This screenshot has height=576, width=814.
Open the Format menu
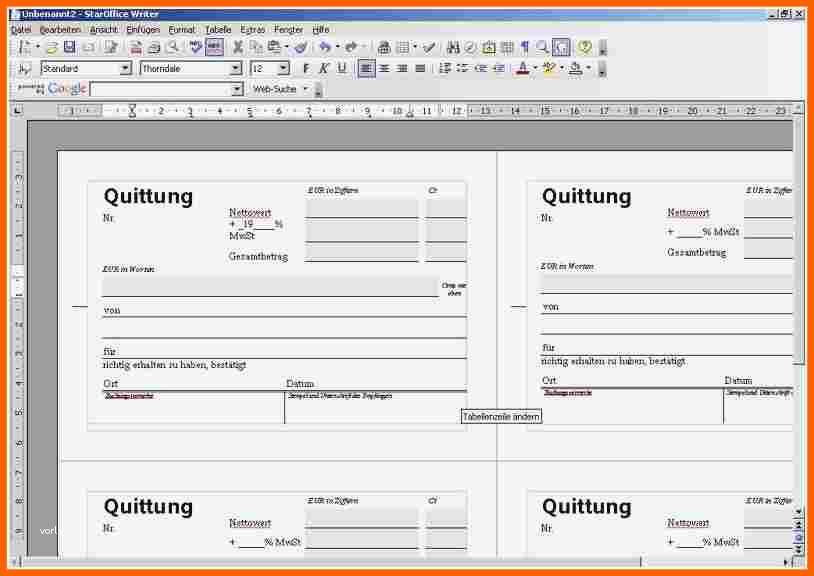pos(182,30)
